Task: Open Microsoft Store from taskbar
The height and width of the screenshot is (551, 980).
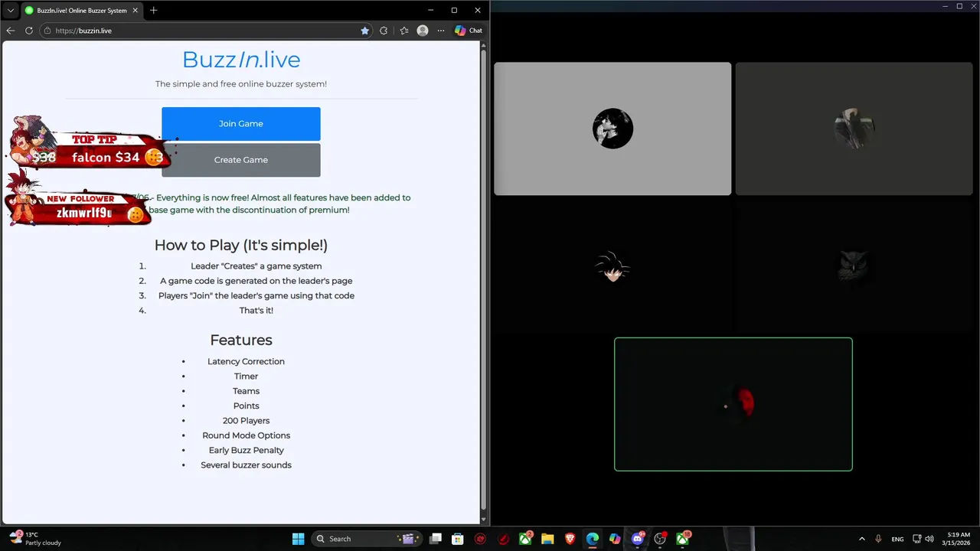Action: click(x=457, y=539)
